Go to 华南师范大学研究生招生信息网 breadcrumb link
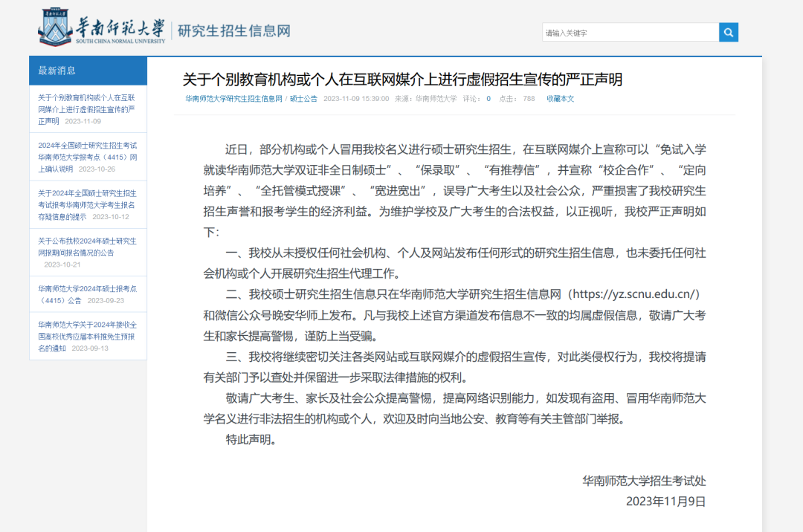The height and width of the screenshot is (532, 803). (x=233, y=99)
